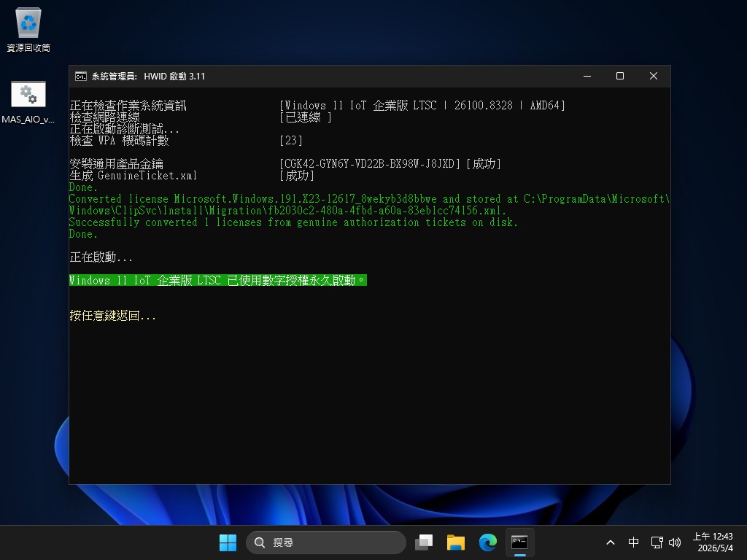Open the Windows Start menu
Image resolution: width=747 pixels, height=560 pixels.
coord(228,542)
